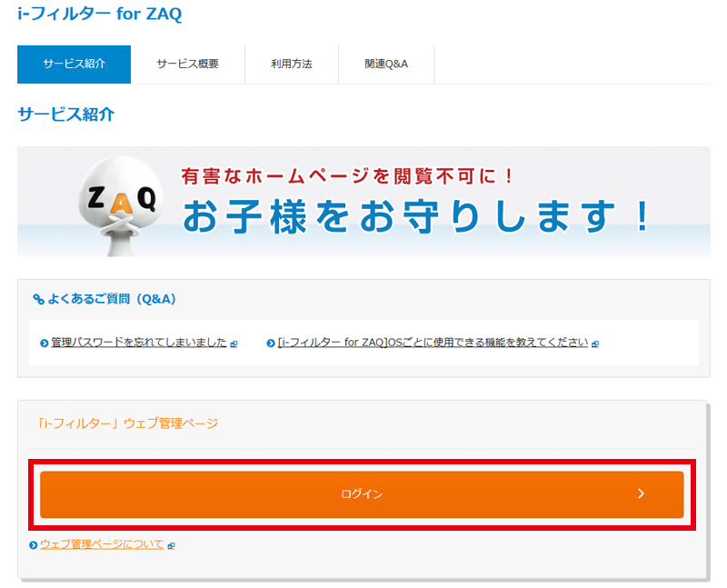Click arrow bullet before ウェブ管理ページについて
The width and height of the screenshot is (727, 588).
coord(33,545)
